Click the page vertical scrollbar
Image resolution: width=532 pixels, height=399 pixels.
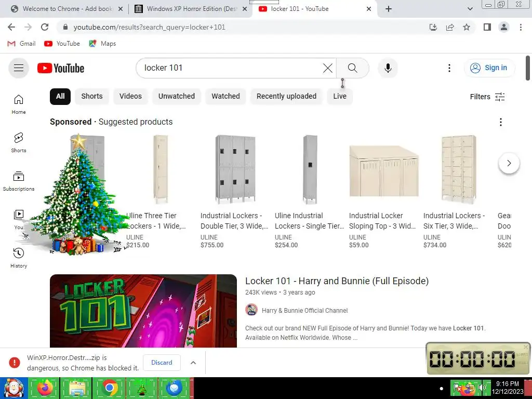(x=528, y=68)
